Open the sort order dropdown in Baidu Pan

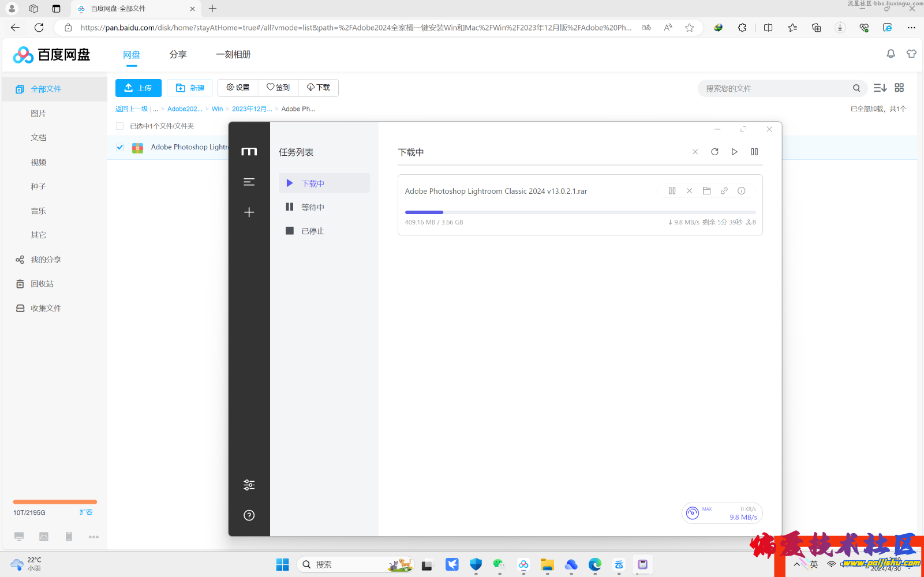880,88
